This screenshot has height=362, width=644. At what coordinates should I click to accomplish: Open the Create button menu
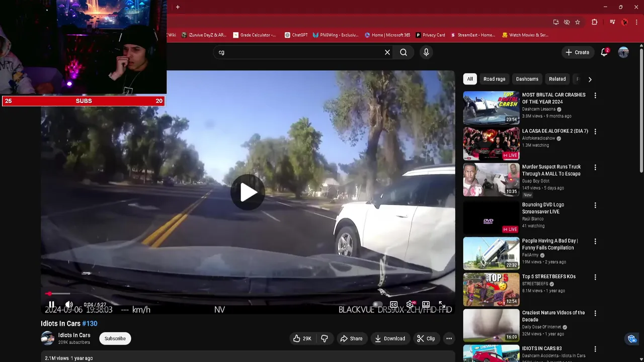(577, 52)
